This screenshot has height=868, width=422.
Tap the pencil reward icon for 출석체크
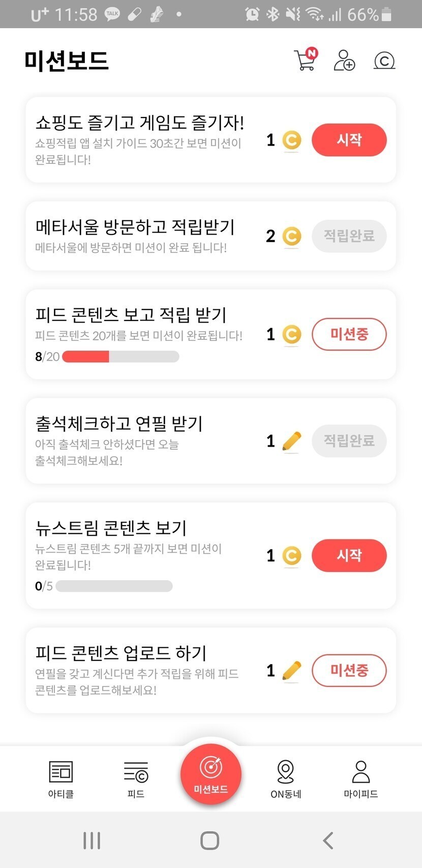(291, 441)
